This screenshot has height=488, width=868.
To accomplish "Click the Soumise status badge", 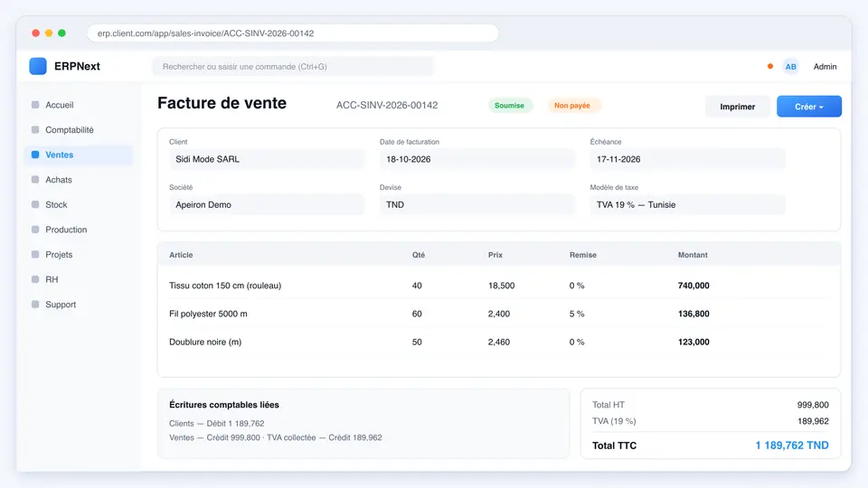I will 510,105.
